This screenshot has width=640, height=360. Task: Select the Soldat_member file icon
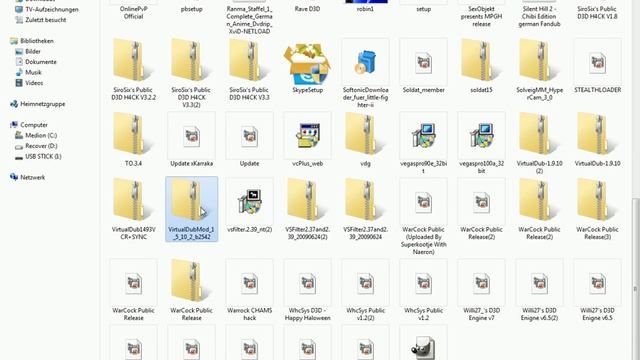pyautogui.click(x=423, y=63)
